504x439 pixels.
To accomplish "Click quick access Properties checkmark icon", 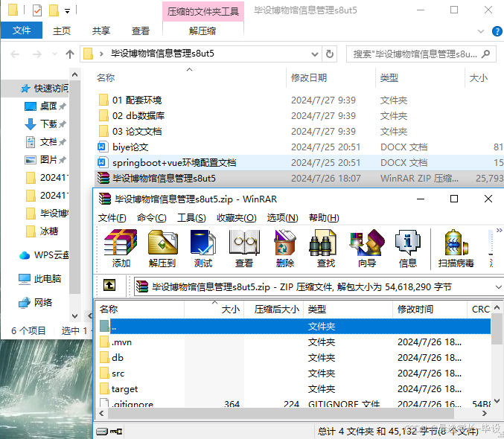I will [x=37, y=10].
